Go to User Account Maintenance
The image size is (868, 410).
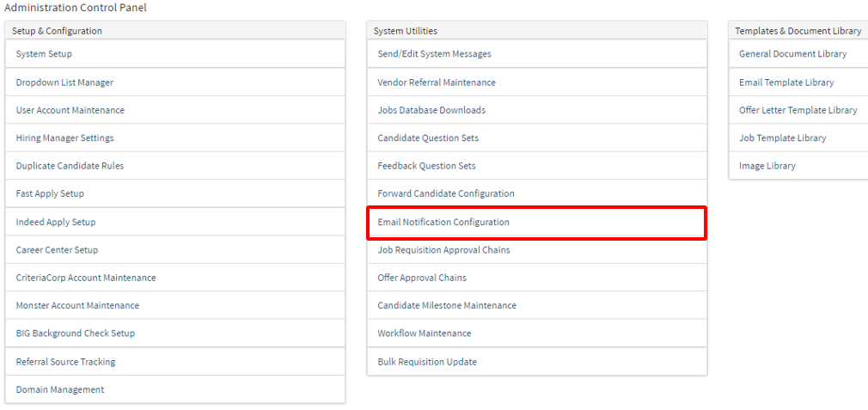click(x=70, y=110)
